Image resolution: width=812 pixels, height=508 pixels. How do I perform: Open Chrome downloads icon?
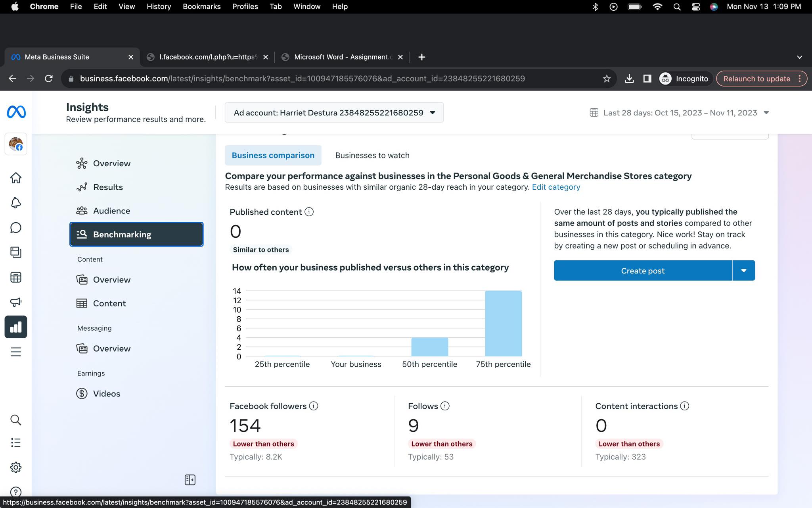coord(629,79)
